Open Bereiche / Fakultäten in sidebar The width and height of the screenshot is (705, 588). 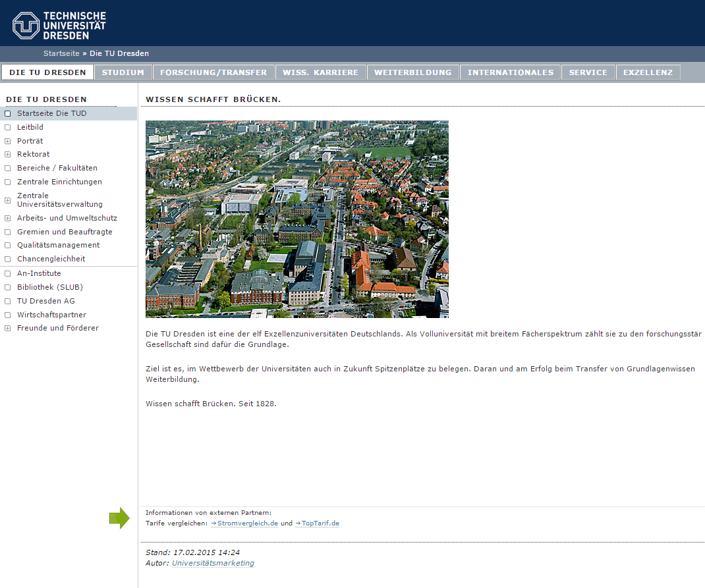point(57,168)
